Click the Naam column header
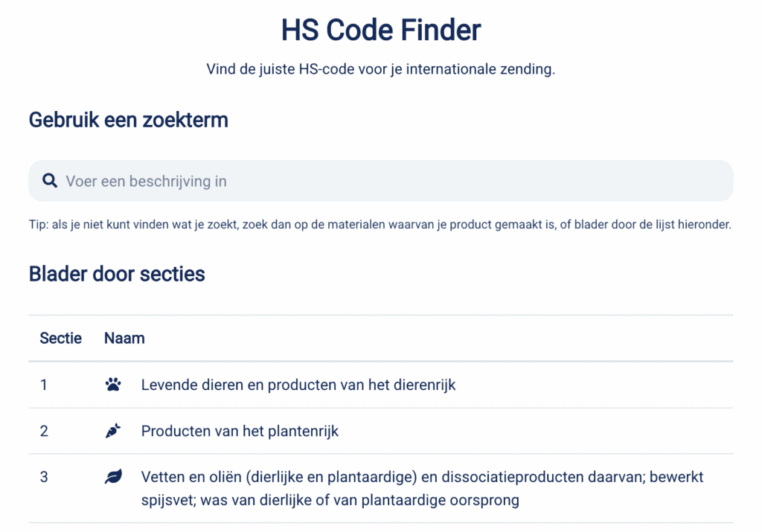Image resolution: width=762 pixels, height=532 pixels. (x=124, y=338)
